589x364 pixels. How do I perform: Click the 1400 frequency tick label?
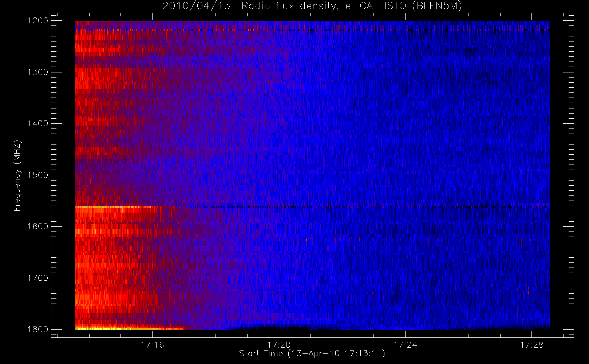(38, 123)
